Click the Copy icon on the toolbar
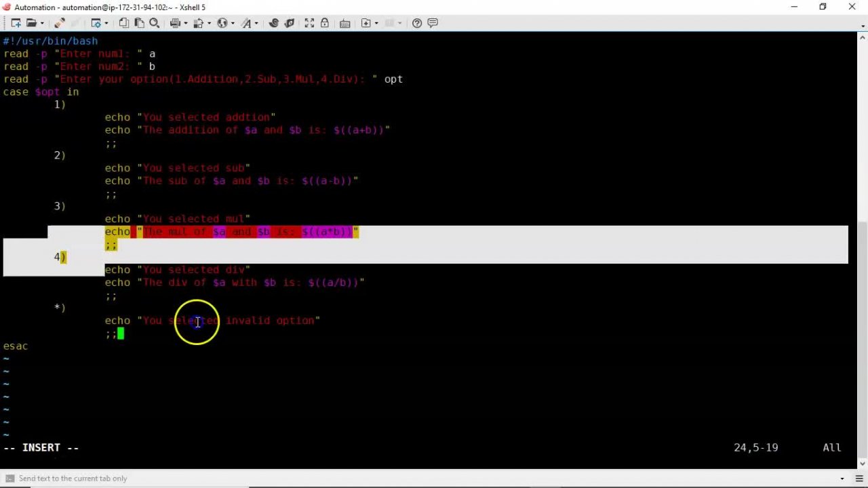The width and height of the screenshot is (868, 488). (123, 23)
